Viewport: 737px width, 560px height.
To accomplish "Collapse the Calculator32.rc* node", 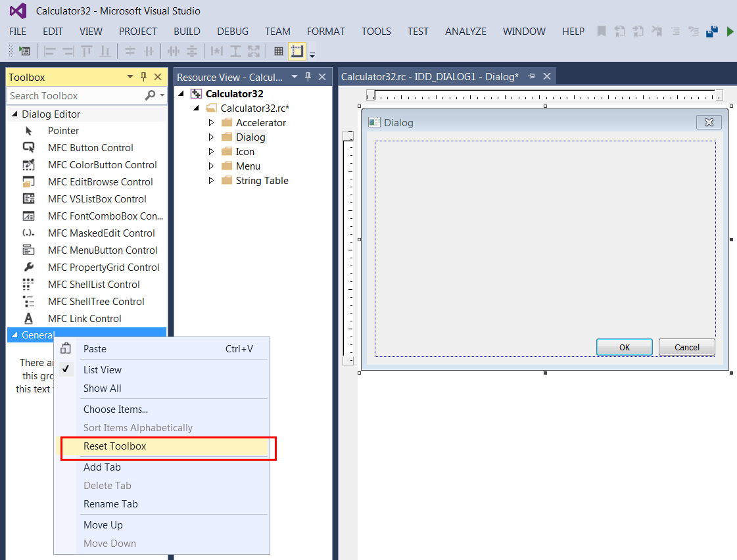I will point(196,108).
